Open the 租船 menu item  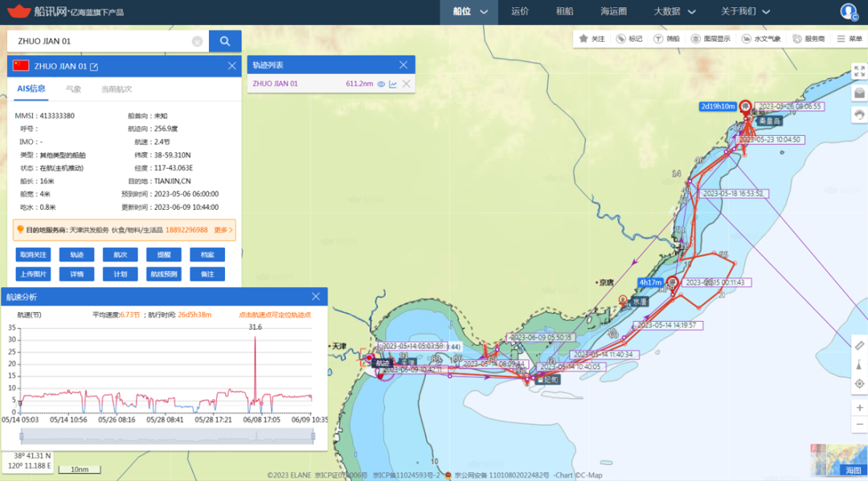565,11
